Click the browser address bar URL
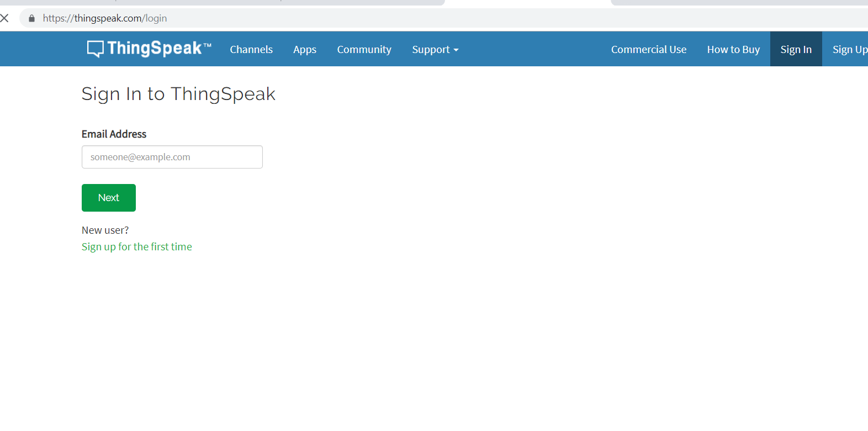The image size is (868, 431). pos(105,18)
